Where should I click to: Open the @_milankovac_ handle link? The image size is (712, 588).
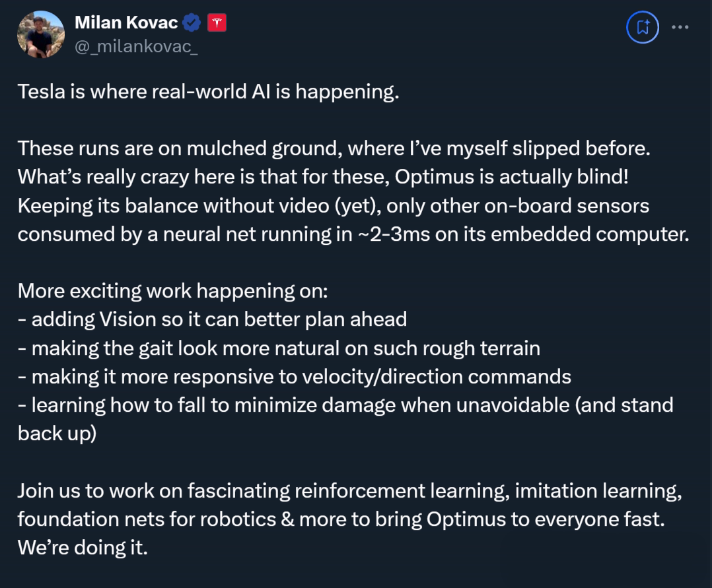pyautogui.click(x=136, y=48)
